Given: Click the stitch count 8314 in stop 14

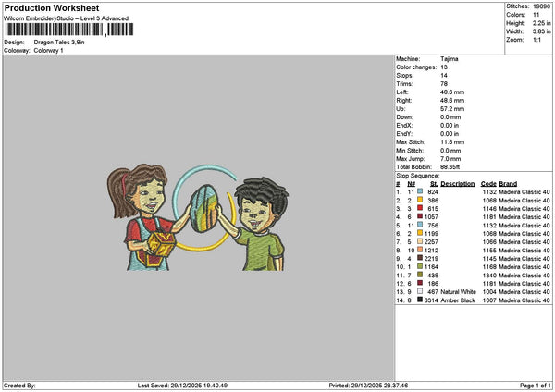Looking at the screenshot, I should pos(431,300).
